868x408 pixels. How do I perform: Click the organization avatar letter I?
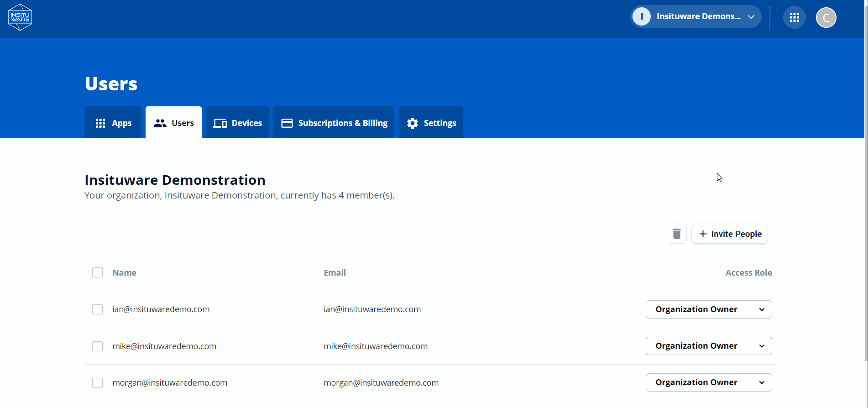coord(641,16)
